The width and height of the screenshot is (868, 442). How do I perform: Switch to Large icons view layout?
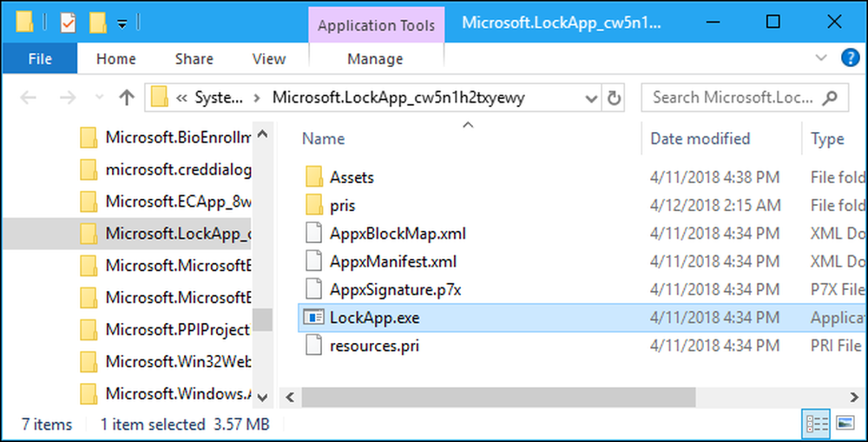tap(845, 424)
